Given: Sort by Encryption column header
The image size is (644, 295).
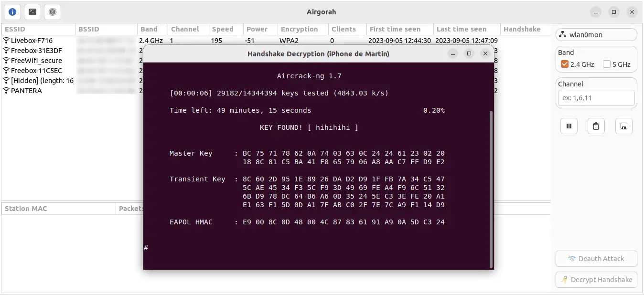Looking at the screenshot, I should click(303, 29).
